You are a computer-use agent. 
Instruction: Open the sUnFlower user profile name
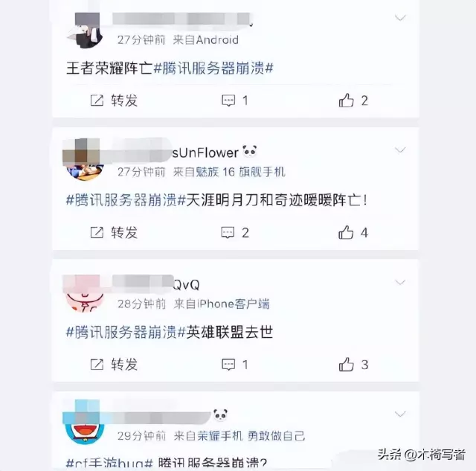click(x=205, y=153)
